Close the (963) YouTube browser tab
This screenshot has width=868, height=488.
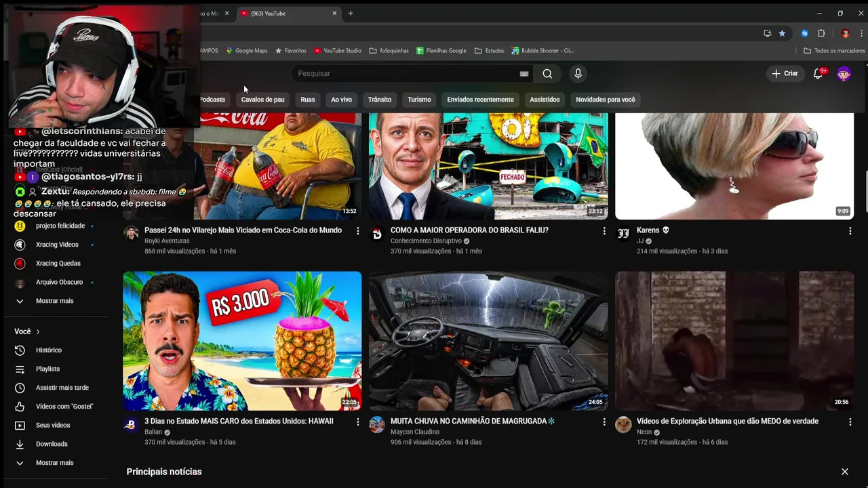tap(334, 13)
